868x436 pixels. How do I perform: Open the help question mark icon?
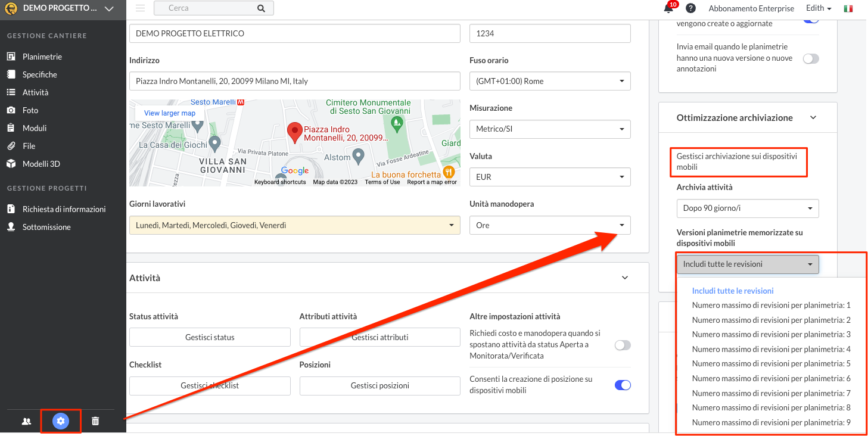(690, 8)
